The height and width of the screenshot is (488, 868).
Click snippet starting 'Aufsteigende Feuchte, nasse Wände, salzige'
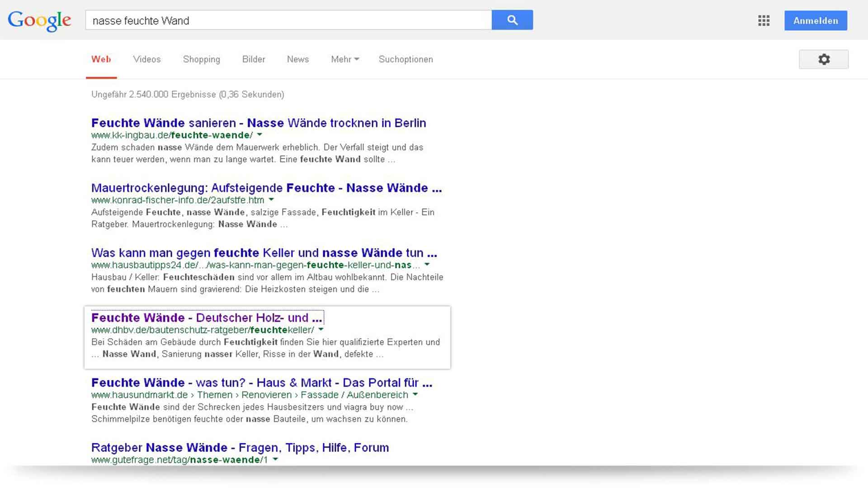tap(263, 218)
